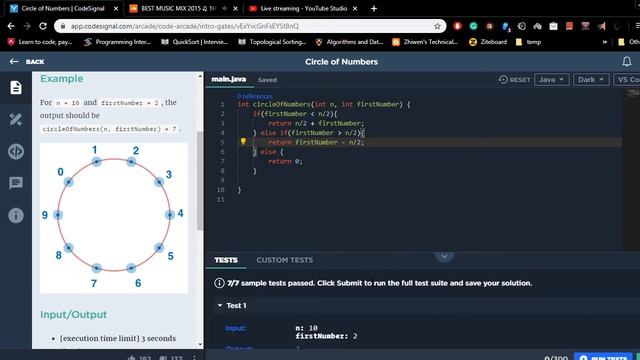Screen dimensions: 640x360
Task: Click the browser forward arrow
Action: point(27,26)
